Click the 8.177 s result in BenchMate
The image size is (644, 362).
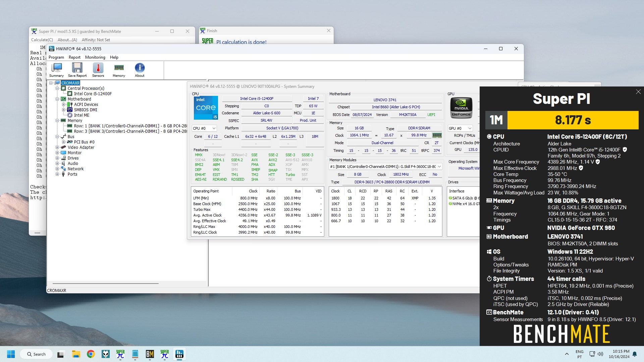pos(573,120)
